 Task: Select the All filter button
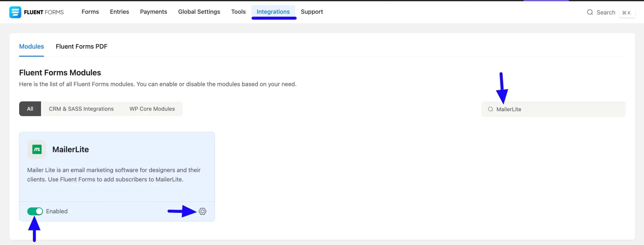tap(30, 109)
